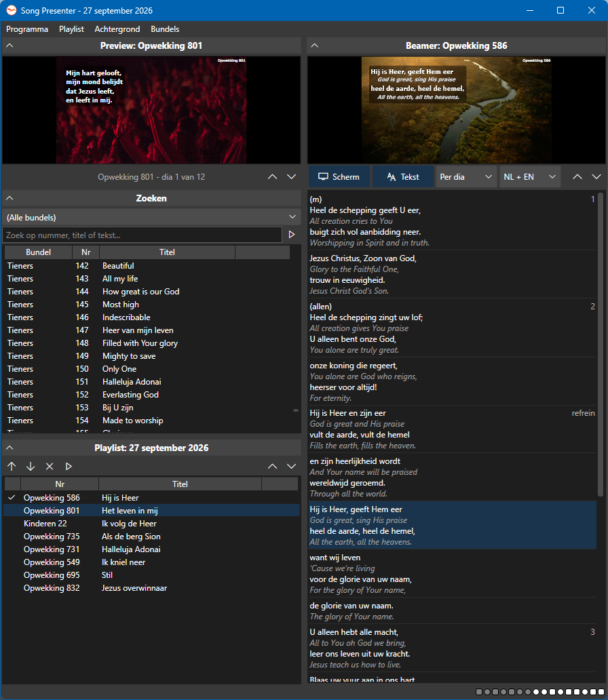Open the Achtergrond menu
Viewport: 608px width, 700px height.
coord(117,29)
